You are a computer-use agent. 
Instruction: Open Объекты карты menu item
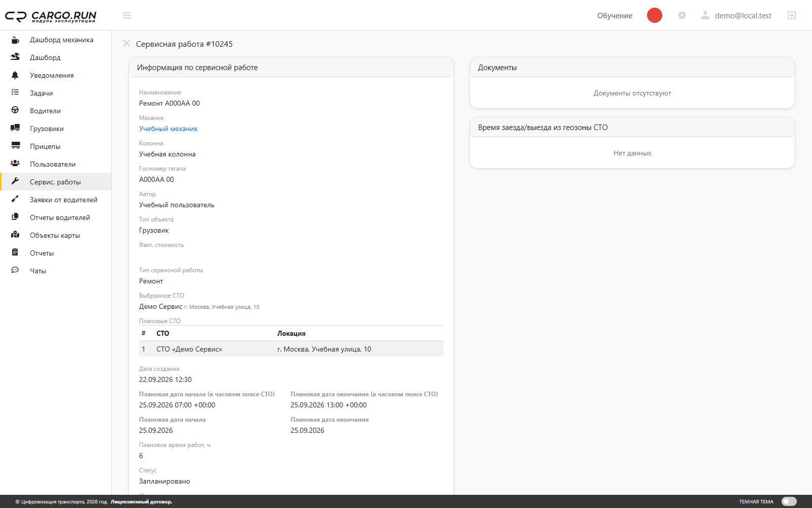coord(56,235)
